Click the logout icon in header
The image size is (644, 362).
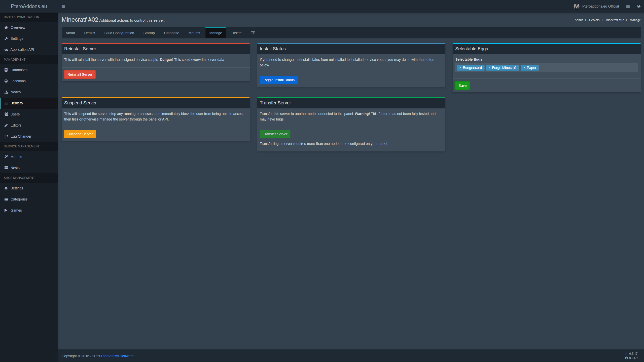click(x=639, y=6)
